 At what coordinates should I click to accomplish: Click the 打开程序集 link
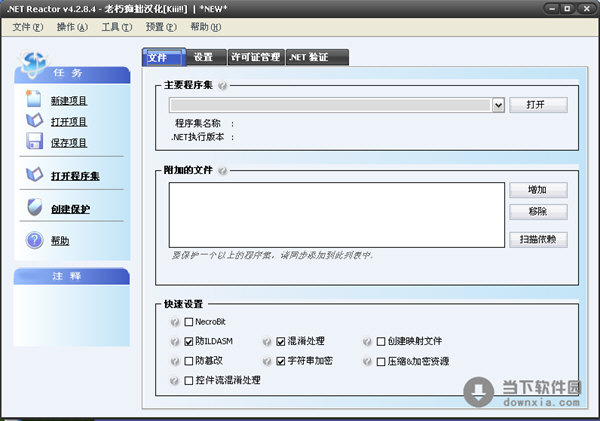75,176
